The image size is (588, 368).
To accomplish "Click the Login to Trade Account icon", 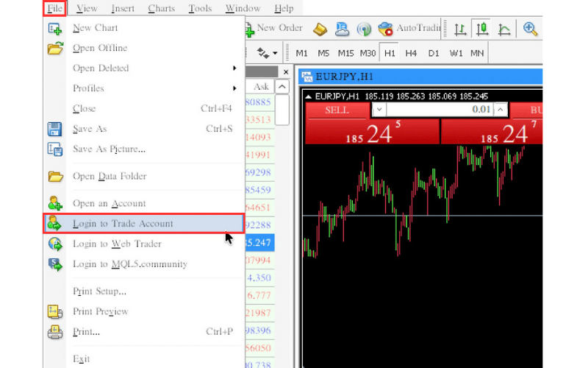I will pyautogui.click(x=54, y=224).
